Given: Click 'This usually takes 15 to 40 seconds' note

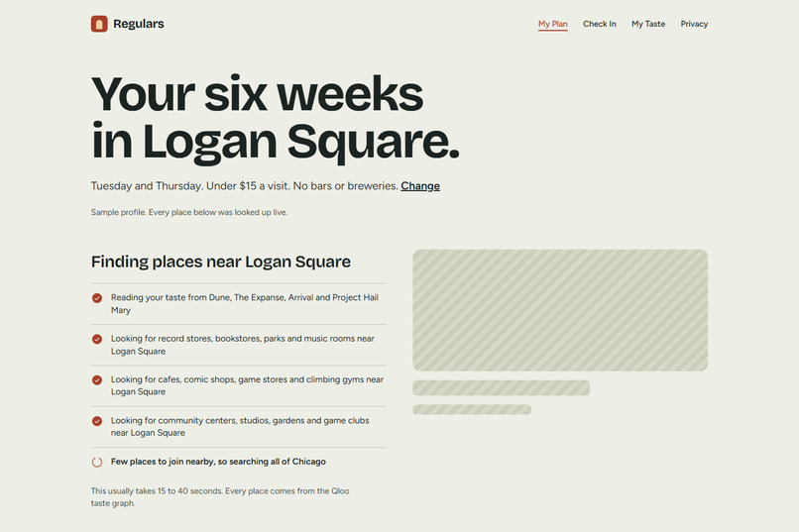Looking at the screenshot, I should [x=220, y=497].
